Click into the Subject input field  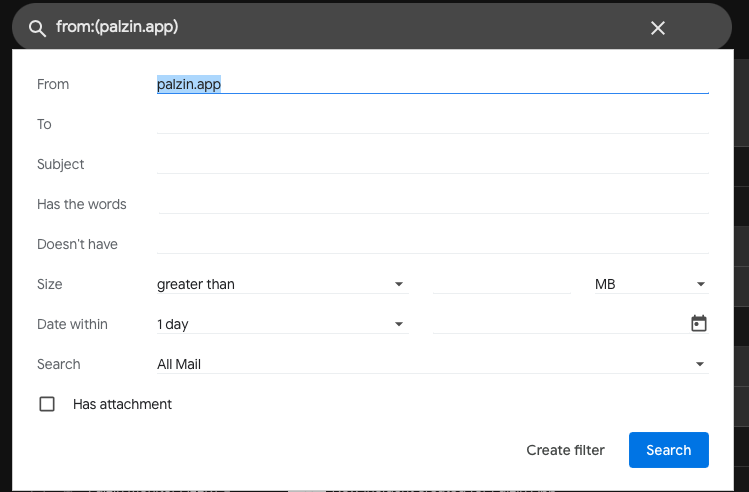pos(432,164)
